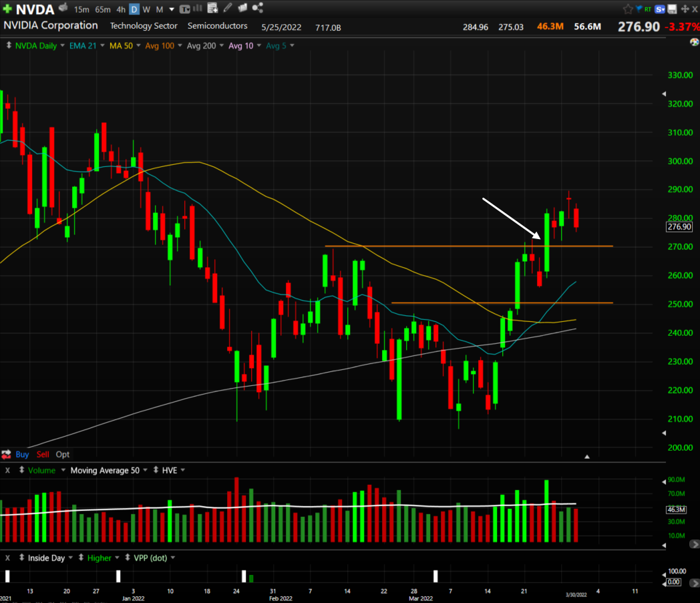The height and width of the screenshot is (603, 700).
Task: Toggle the RT real-time indicator
Action: [648, 9]
